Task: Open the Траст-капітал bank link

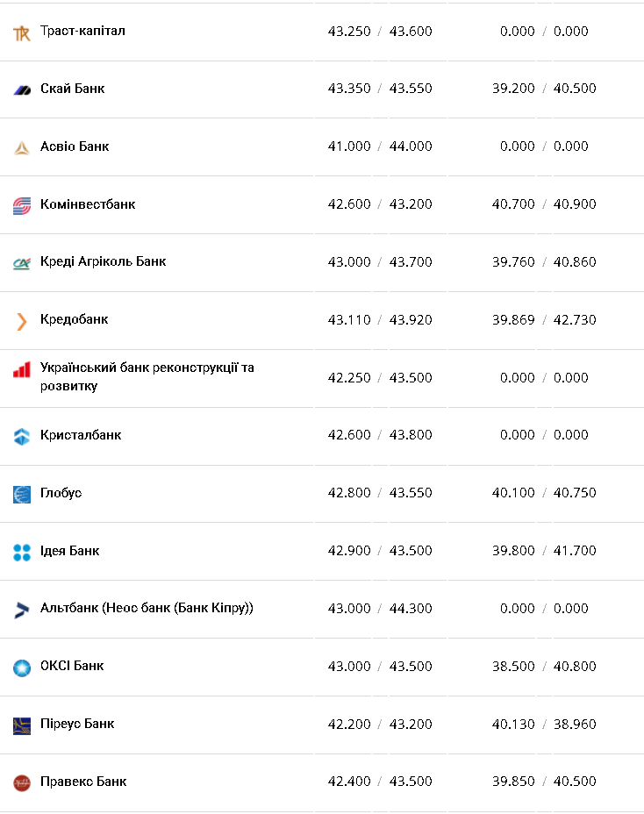Action: tap(82, 32)
